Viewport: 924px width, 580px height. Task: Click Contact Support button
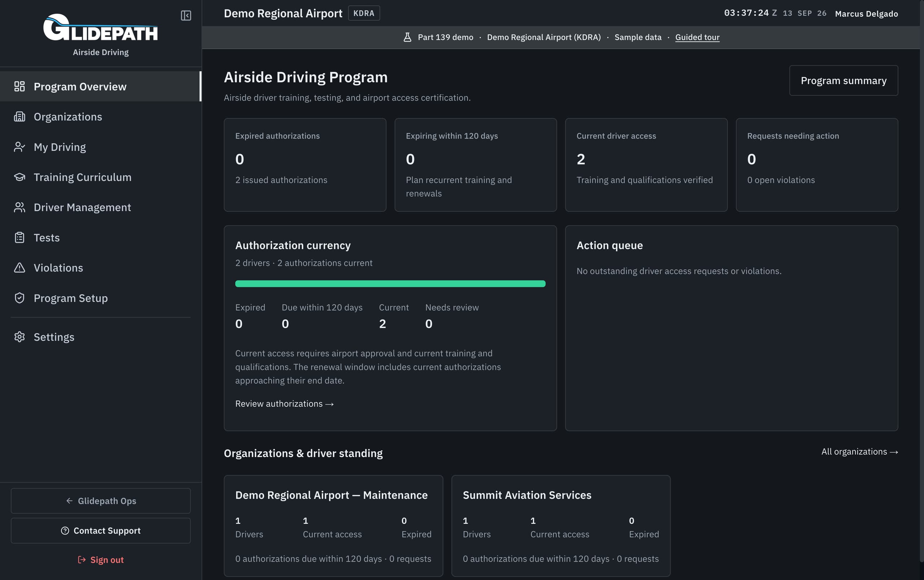click(100, 531)
